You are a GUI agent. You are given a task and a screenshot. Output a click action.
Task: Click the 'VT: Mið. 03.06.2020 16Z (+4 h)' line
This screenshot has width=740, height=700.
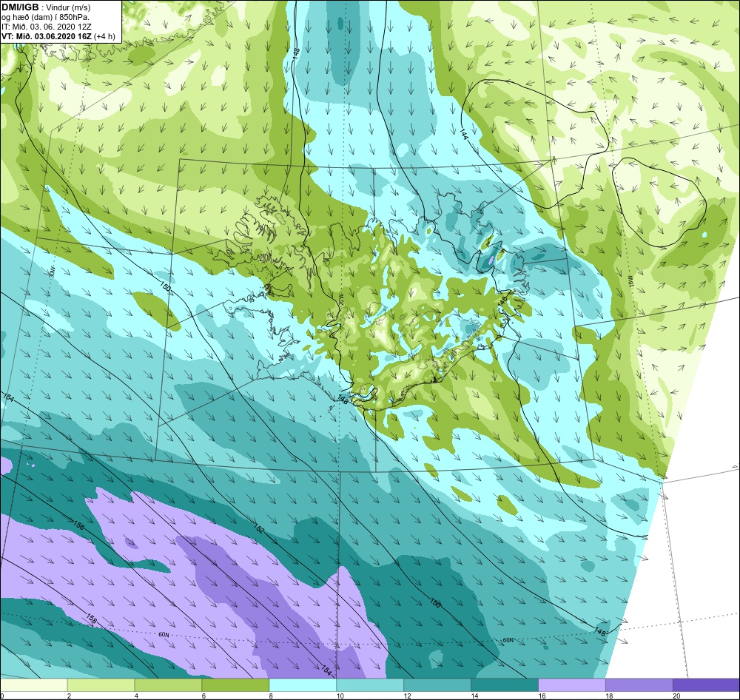[58, 36]
